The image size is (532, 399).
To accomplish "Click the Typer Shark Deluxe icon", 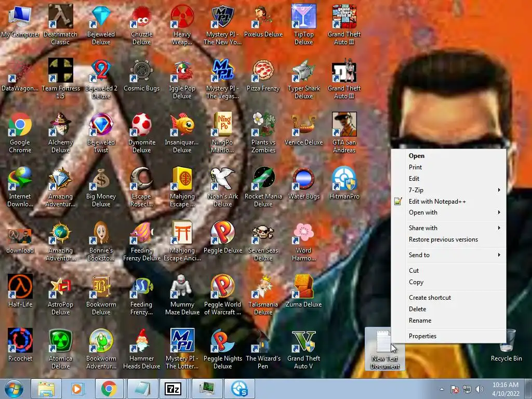I will [x=303, y=79].
